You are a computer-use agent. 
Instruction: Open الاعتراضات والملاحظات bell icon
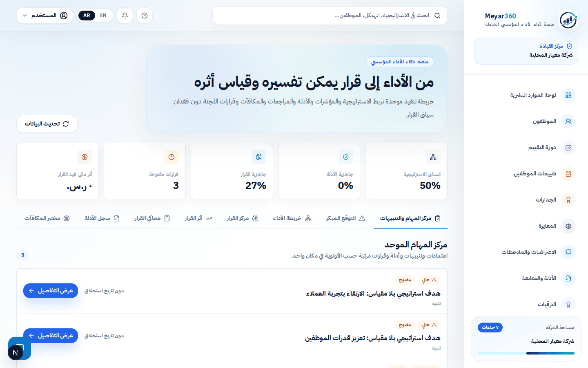coord(568,252)
